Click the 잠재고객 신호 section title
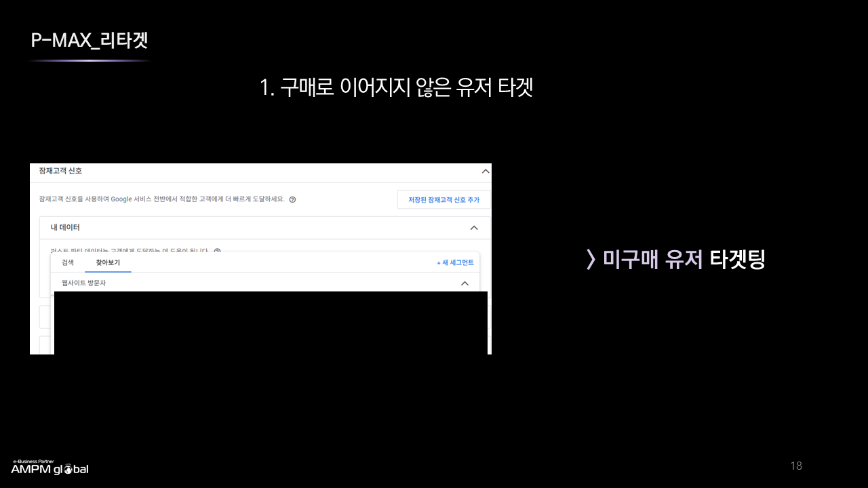Viewport: 868px width, 488px height. click(x=60, y=171)
